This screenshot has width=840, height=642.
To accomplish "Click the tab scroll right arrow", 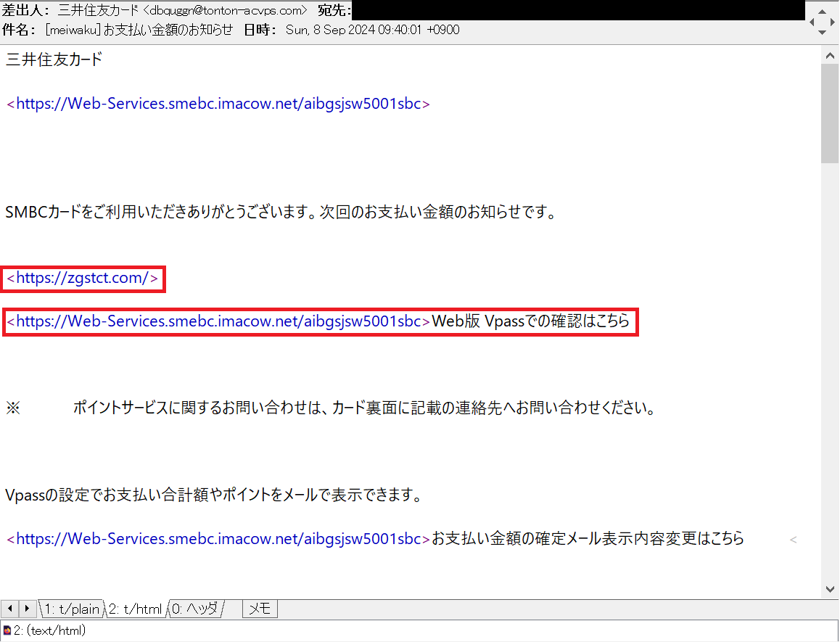I will pos(28,609).
